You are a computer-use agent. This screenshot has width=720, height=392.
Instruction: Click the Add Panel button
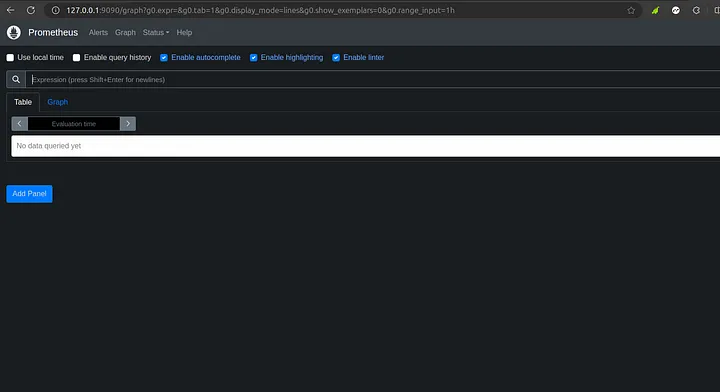pyautogui.click(x=29, y=194)
